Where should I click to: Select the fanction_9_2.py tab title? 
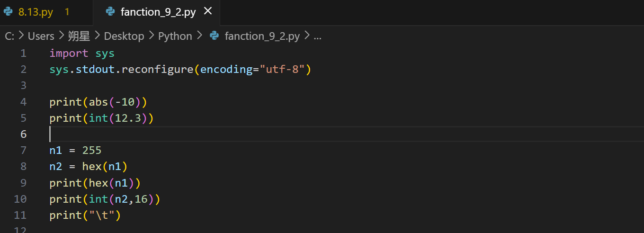pos(158,12)
